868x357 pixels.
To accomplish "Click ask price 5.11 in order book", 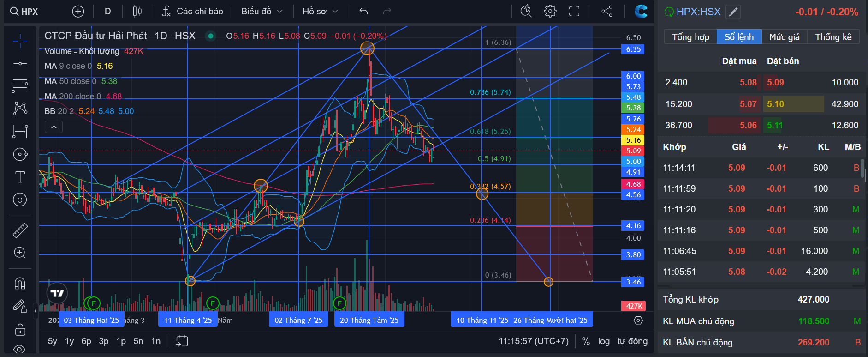I will [x=775, y=126].
